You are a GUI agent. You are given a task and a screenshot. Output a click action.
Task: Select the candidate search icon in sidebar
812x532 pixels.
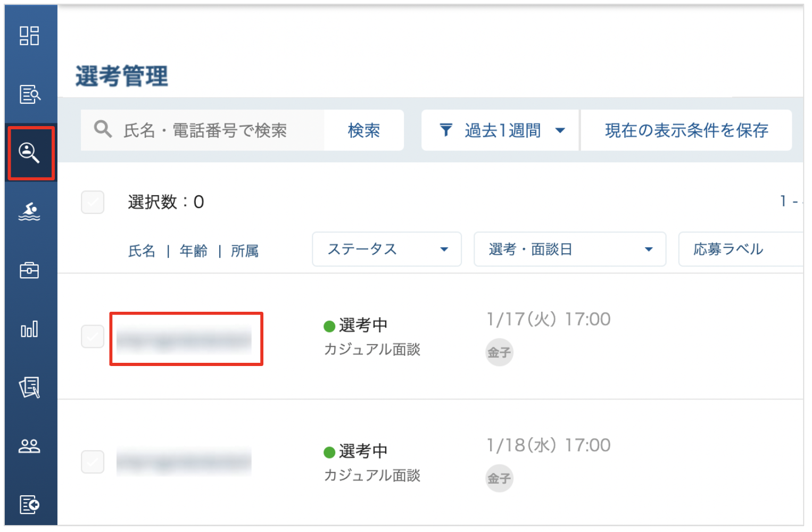point(29,153)
